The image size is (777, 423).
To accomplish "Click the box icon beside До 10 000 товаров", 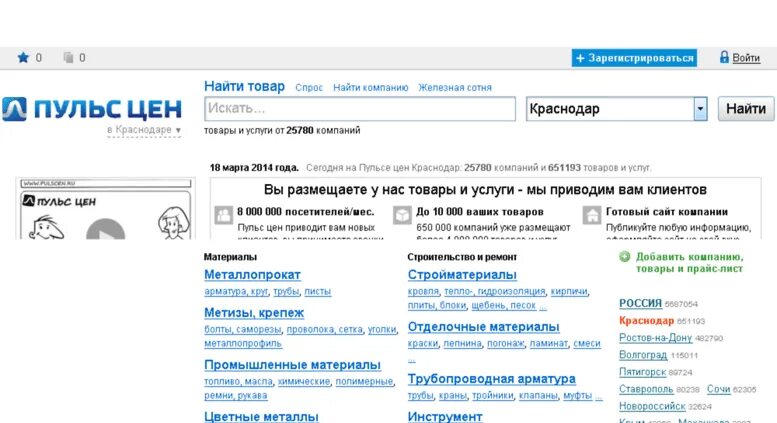I will click(x=402, y=215).
